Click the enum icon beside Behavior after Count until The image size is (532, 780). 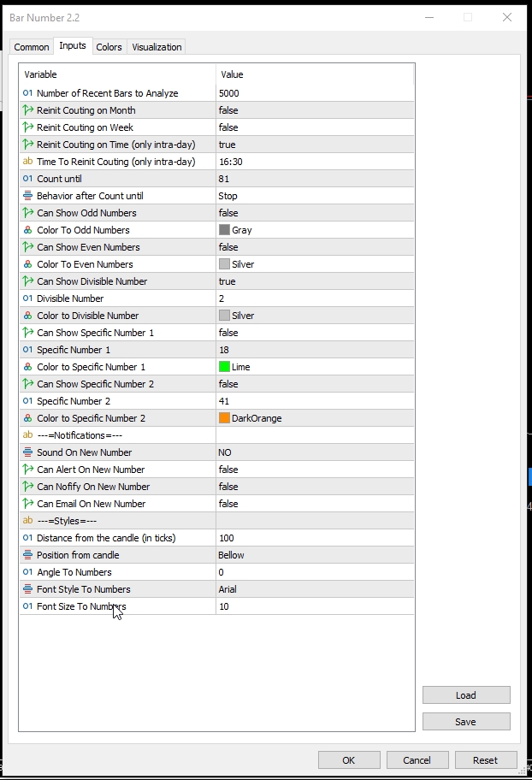(27, 196)
